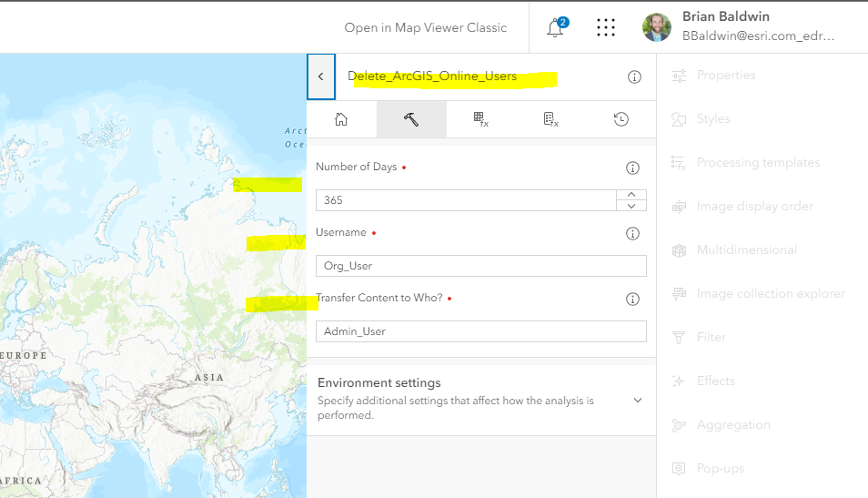Open the function templates list tab

[x=550, y=119]
